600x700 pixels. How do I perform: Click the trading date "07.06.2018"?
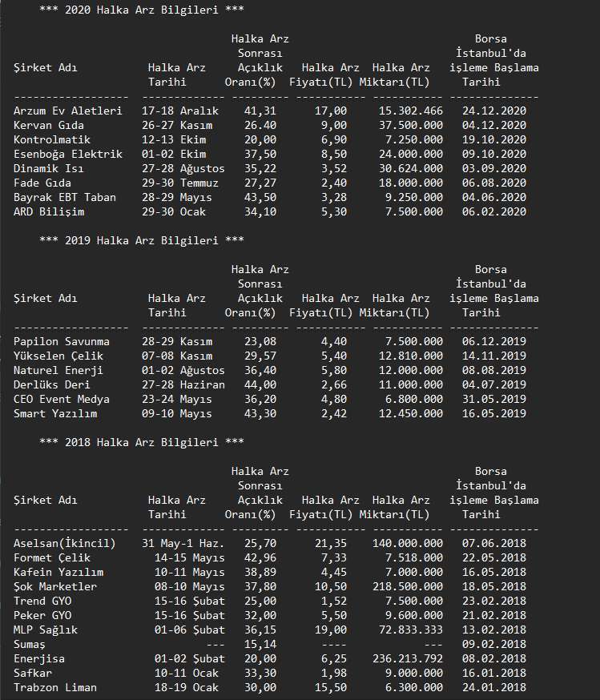coord(494,543)
